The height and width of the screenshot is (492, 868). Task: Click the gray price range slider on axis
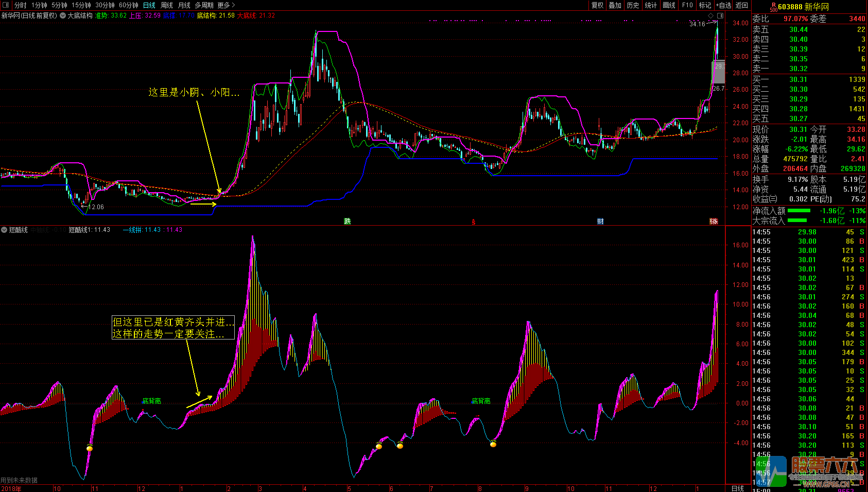718,72
